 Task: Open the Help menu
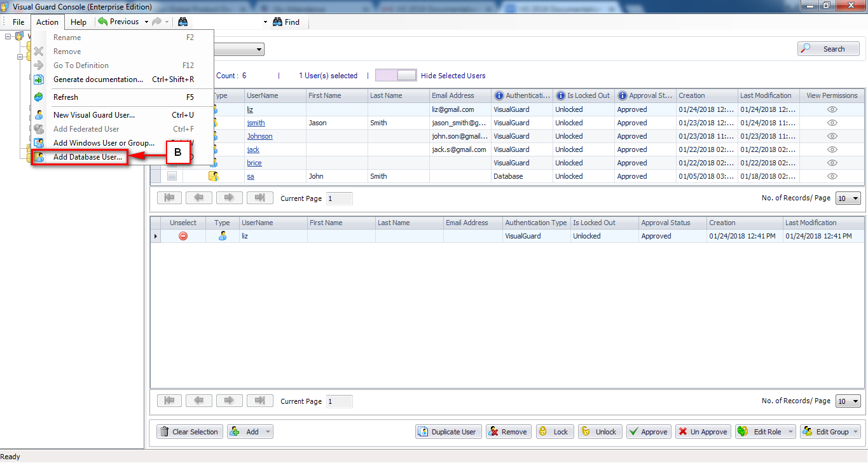pos(78,22)
